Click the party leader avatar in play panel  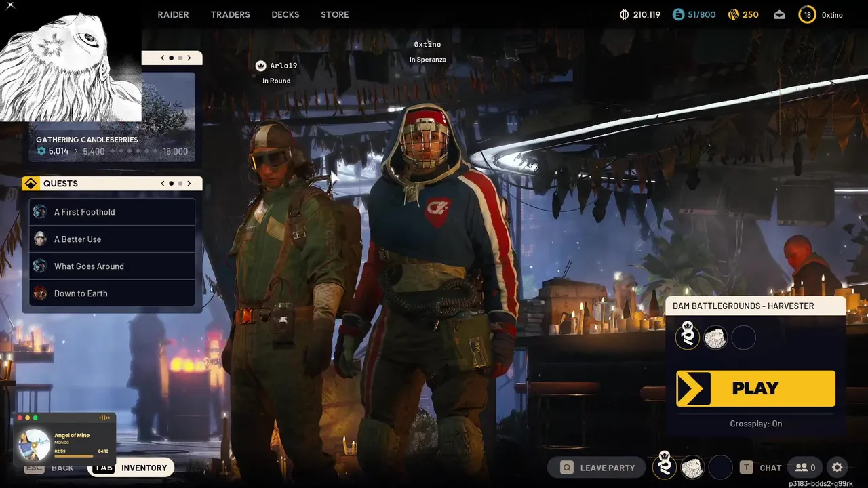pyautogui.click(x=688, y=337)
